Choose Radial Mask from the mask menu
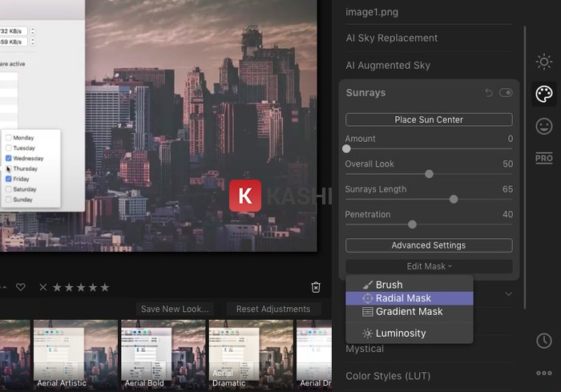Viewport: 561px width, 392px height. 409,298
